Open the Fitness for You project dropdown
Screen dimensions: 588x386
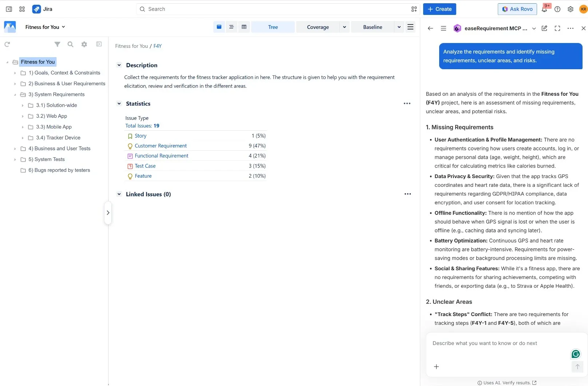(45, 27)
